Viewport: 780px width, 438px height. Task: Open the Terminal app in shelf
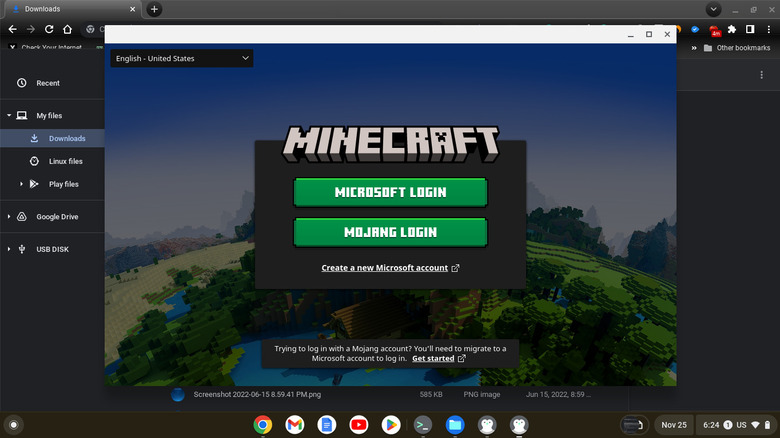pyautogui.click(x=422, y=425)
